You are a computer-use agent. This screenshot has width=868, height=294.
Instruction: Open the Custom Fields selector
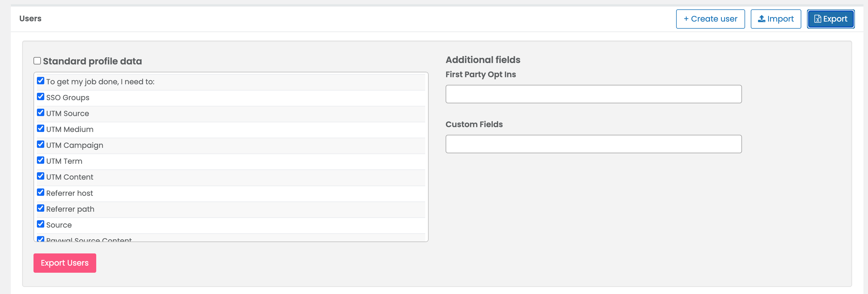593,144
